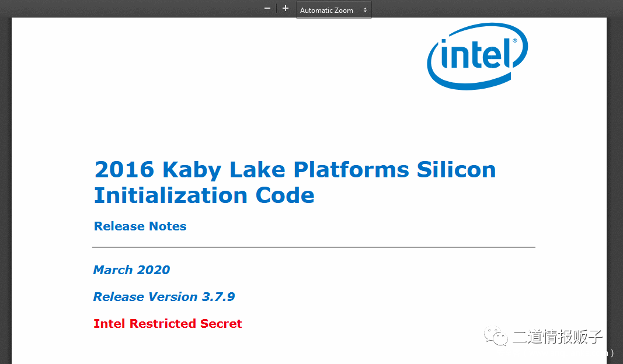Image resolution: width=623 pixels, height=364 pixels.
Task: Click the red 'Intel Restricted Secret' text
Action: (168, 324)
